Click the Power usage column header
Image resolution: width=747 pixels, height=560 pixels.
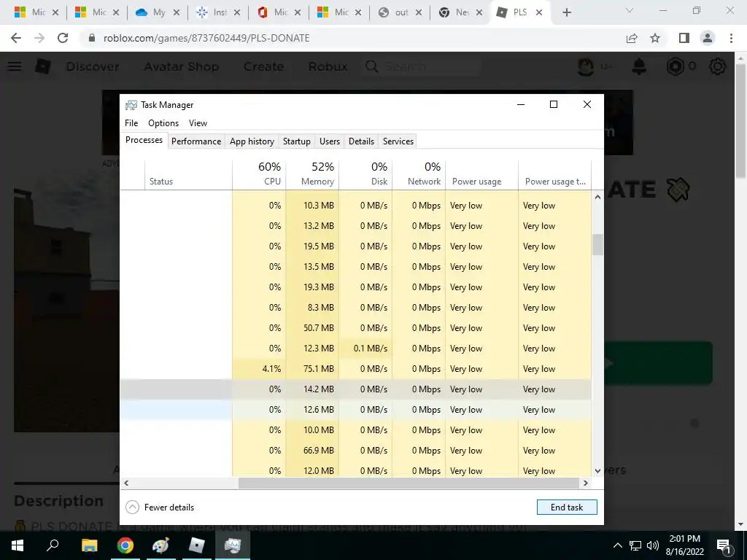tap(481, 174)
